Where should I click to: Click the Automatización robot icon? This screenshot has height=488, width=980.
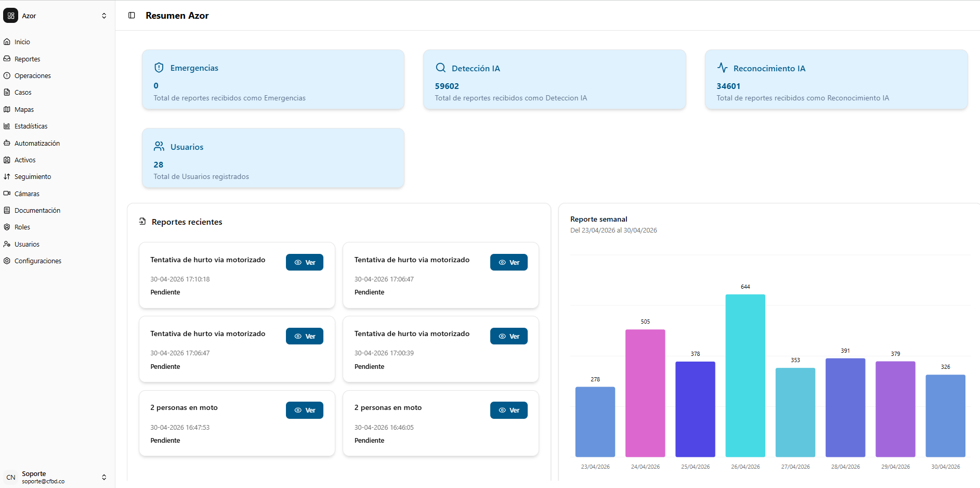(x=7, y=143)
